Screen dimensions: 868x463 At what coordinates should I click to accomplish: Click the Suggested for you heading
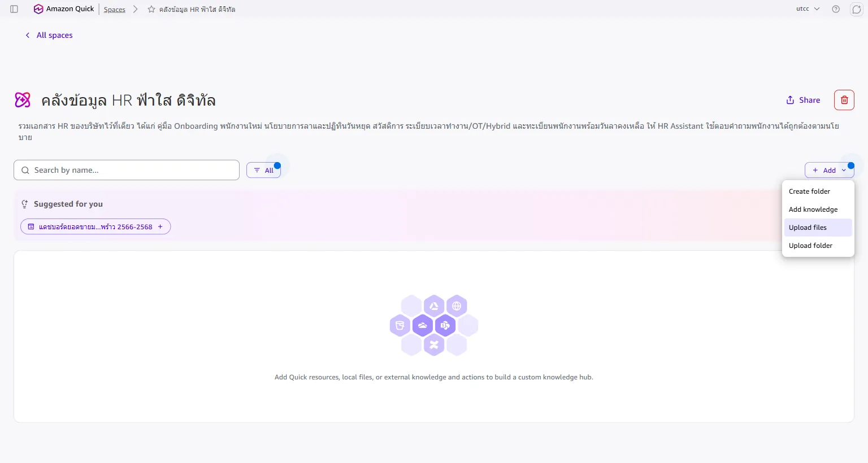click(68, 204)
